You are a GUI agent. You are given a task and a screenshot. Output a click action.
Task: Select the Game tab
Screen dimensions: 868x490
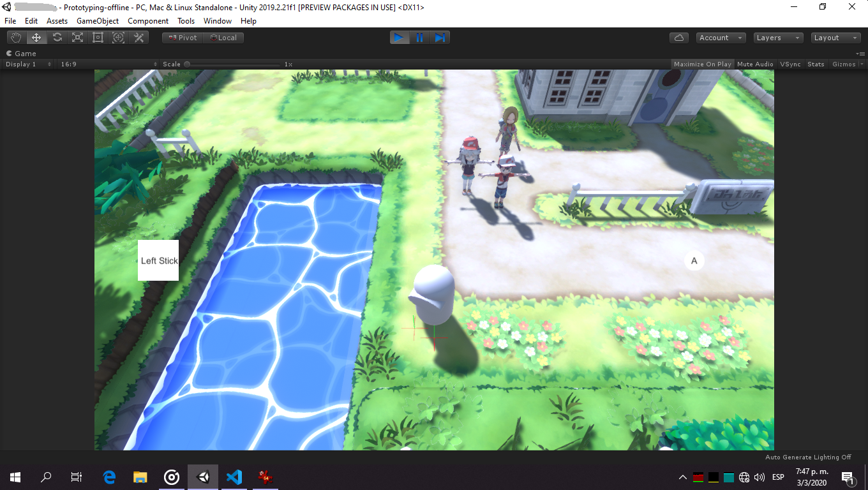pos(22,54)
